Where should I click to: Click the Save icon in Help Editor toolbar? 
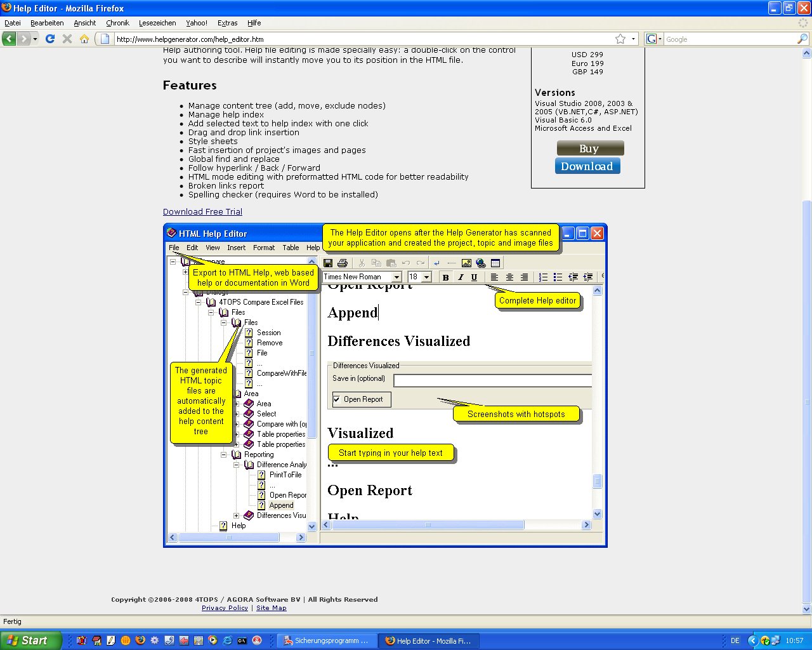[x=328, y=263]
